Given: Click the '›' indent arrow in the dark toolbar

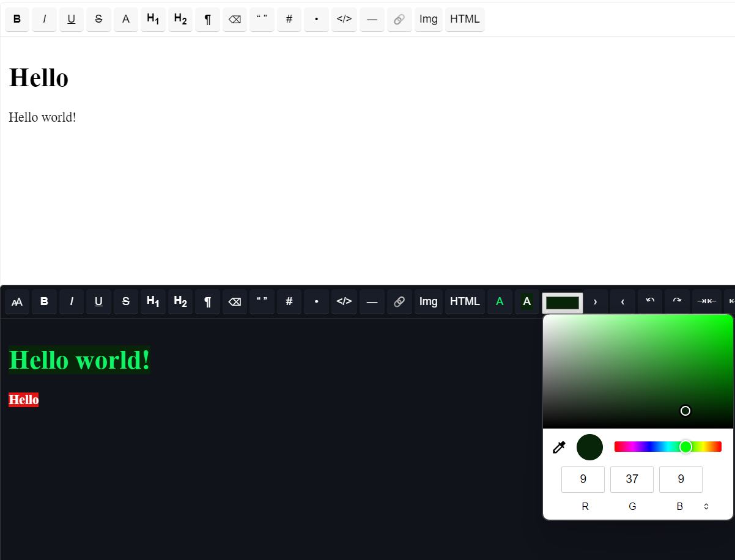Looking at the screenshot, I should pos(595,302).
